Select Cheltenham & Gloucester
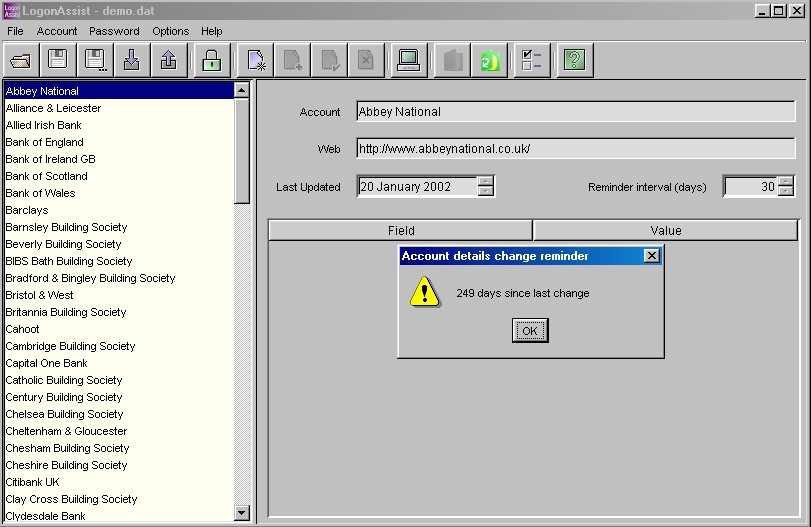 119,431
